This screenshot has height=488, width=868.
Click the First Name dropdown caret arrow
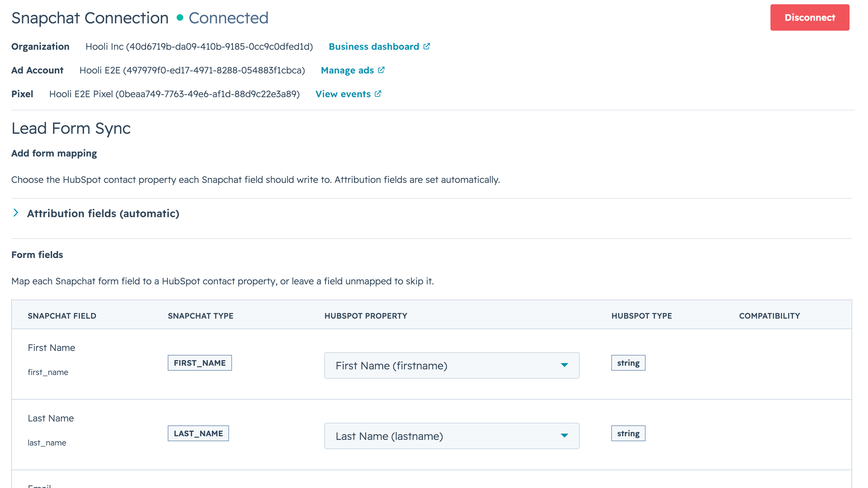pos(564,365)
